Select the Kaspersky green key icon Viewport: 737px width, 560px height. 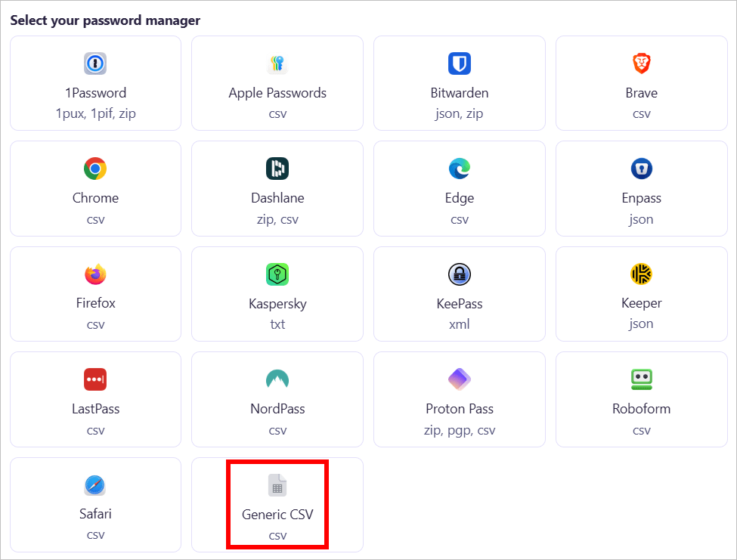[277, 274]
